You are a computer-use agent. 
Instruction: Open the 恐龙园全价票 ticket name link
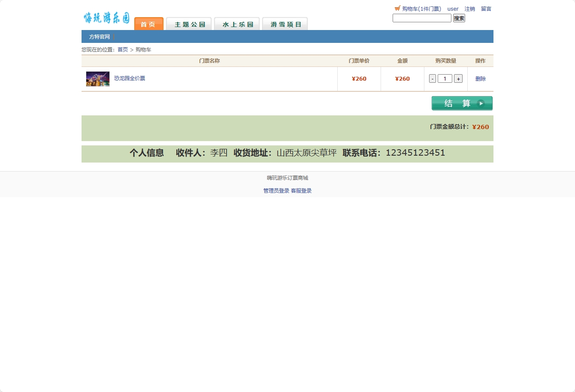point(130,78)
